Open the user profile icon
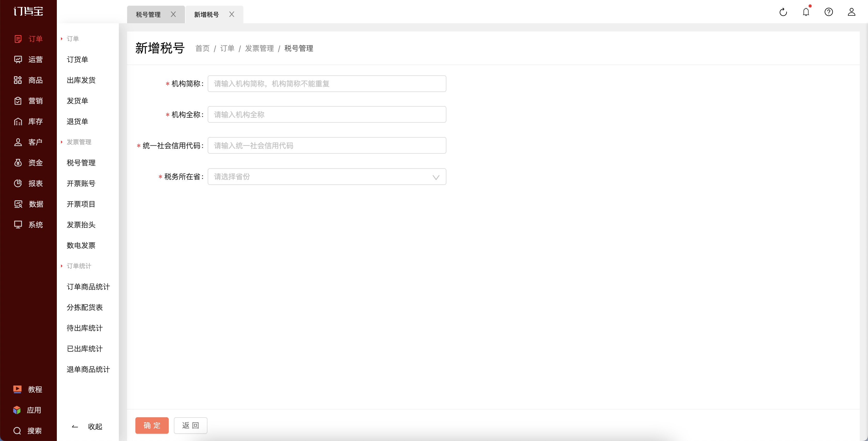 [851, 12]
